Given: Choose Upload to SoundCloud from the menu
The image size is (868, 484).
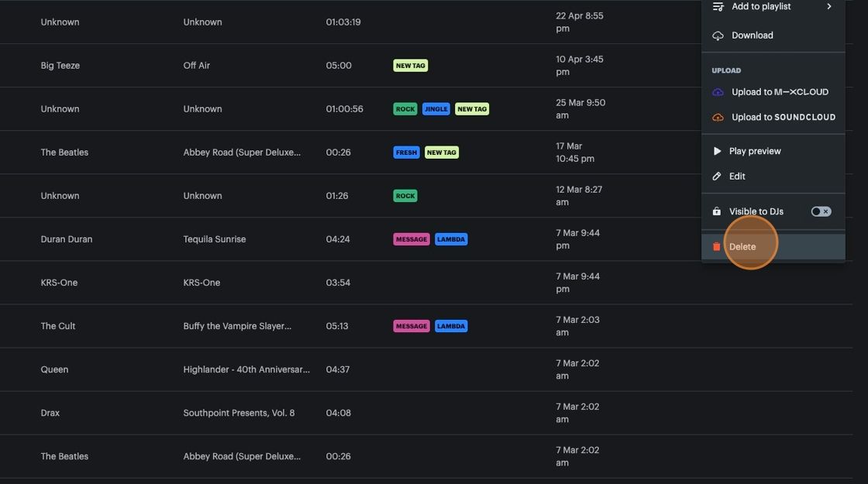Looking at the screenshot, I should tap(783, 118).
